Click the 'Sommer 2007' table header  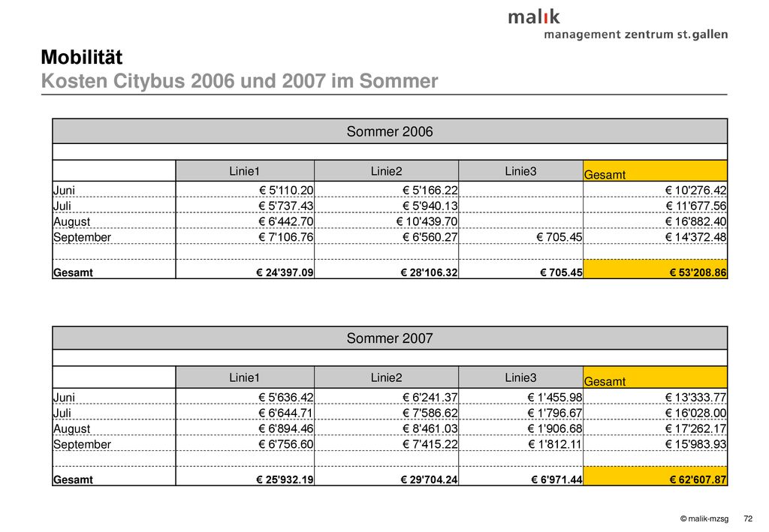390,338
